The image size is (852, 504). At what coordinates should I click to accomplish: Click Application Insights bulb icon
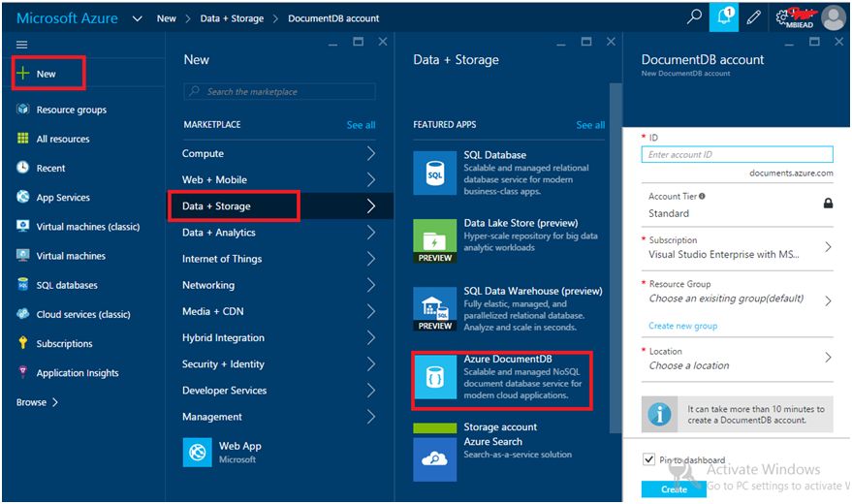pyautogui.click(x=23, y=372)
